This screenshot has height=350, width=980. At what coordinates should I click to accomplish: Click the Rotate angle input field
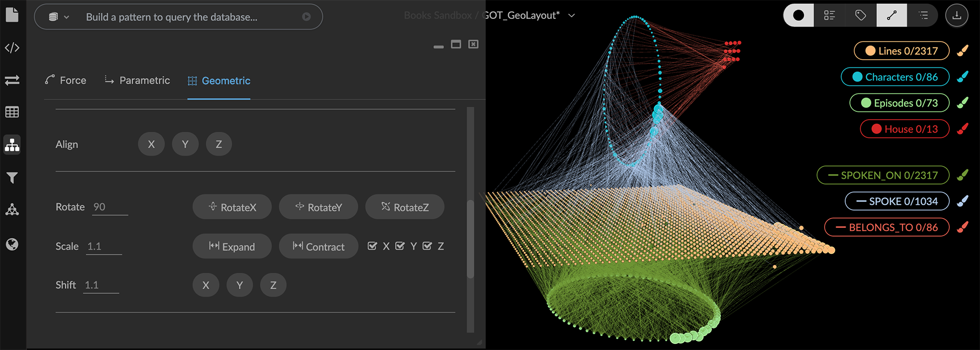110,207
